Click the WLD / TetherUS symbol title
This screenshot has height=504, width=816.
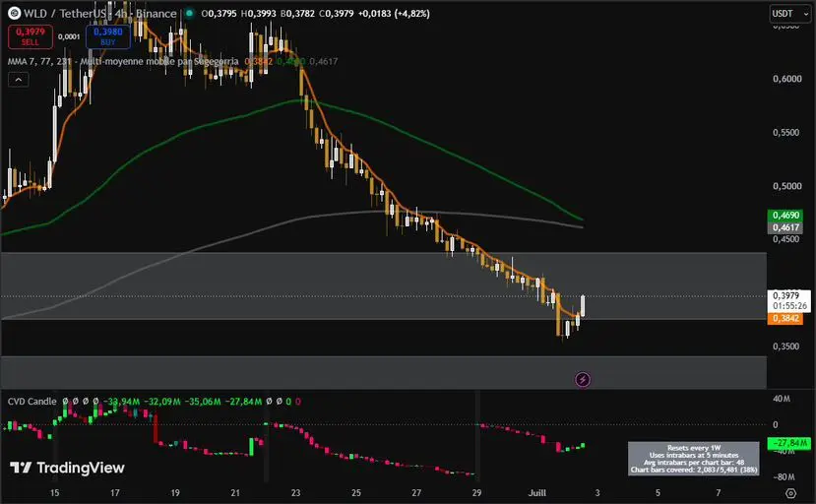[66, 14]
